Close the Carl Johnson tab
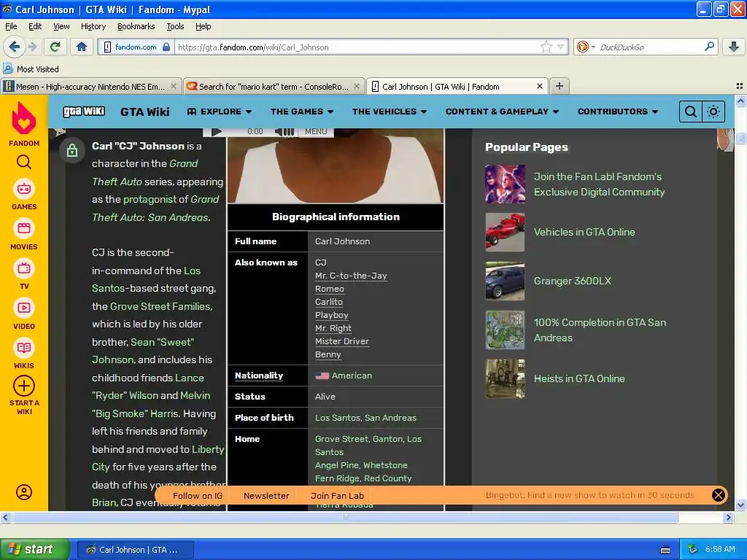The image size is (747, 560). (539, 86)
